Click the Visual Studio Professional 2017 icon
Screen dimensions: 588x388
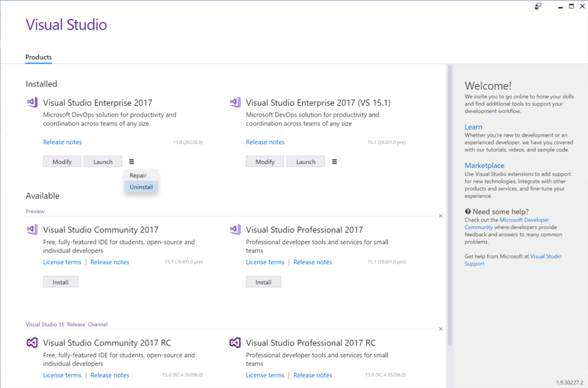pos(235,230)
